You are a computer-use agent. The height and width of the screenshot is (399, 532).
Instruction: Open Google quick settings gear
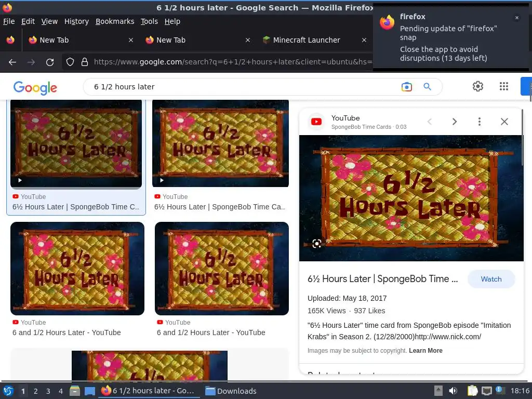pyautogui.click(x=478, y=86)
